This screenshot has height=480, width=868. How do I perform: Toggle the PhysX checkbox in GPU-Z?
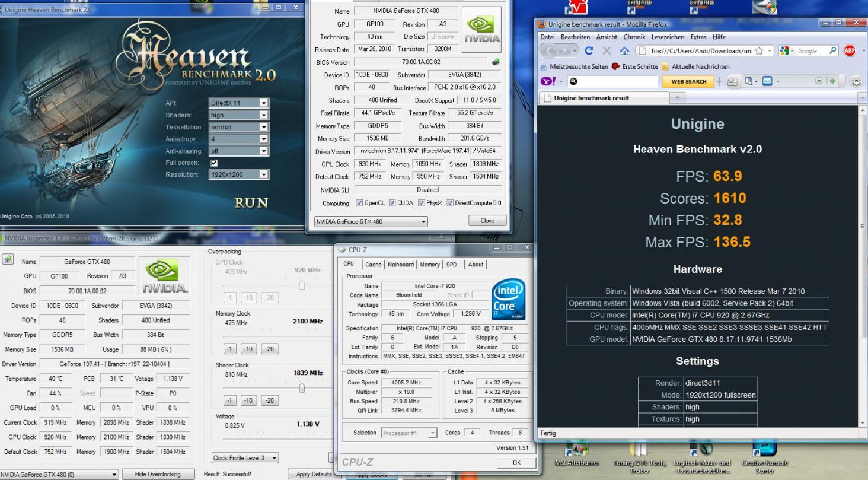pyautogui.click(x=421, y=203)
